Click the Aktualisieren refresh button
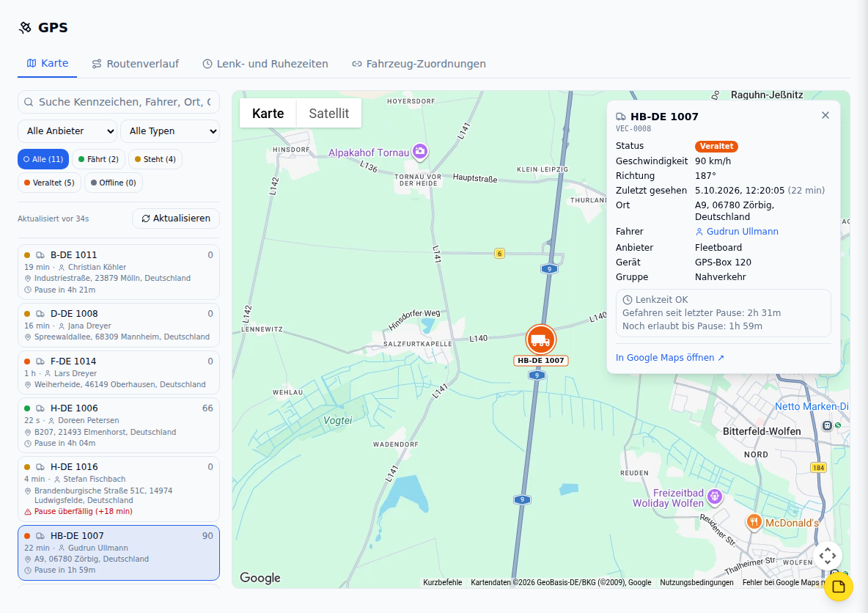868x613 pixels. coord(176,219)
